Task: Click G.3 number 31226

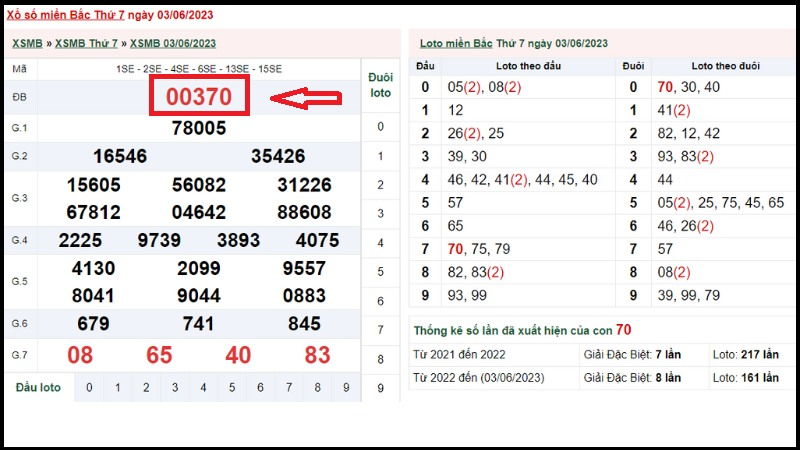Action: click(305, 185)
